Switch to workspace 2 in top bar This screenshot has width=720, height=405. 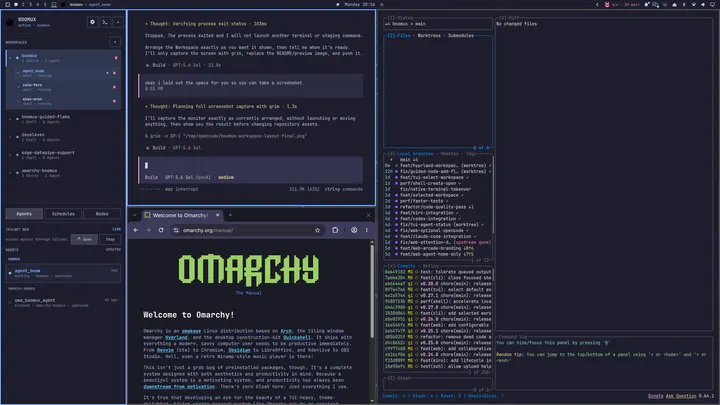coord(23,5)
